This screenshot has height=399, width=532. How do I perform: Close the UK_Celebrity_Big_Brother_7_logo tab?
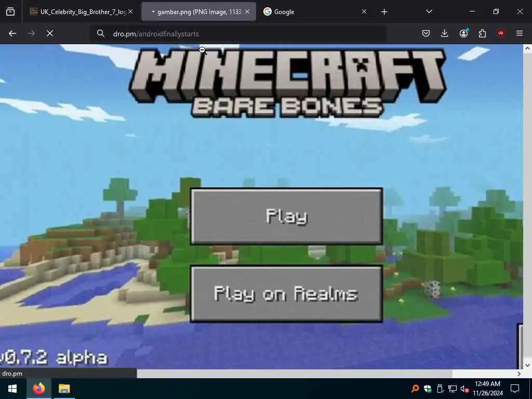coord(130,12)
